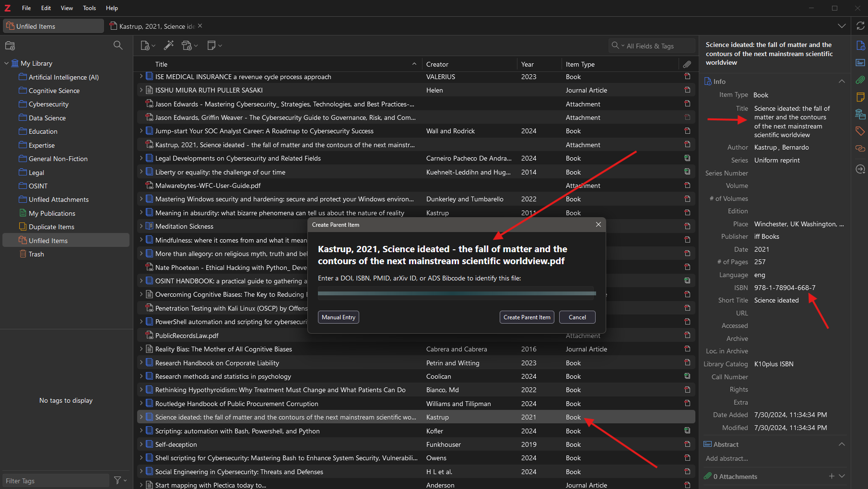This screenshot has height=489, width=868.
Task: Sort items by the Creator column header
Action: (469, 64)
